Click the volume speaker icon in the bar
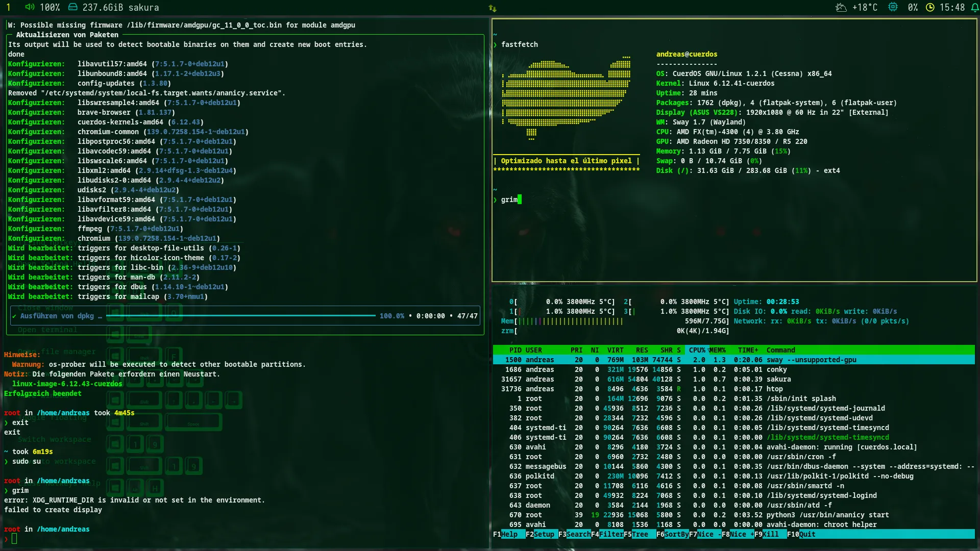Viewport: 980px width, 551px height. 30,7
